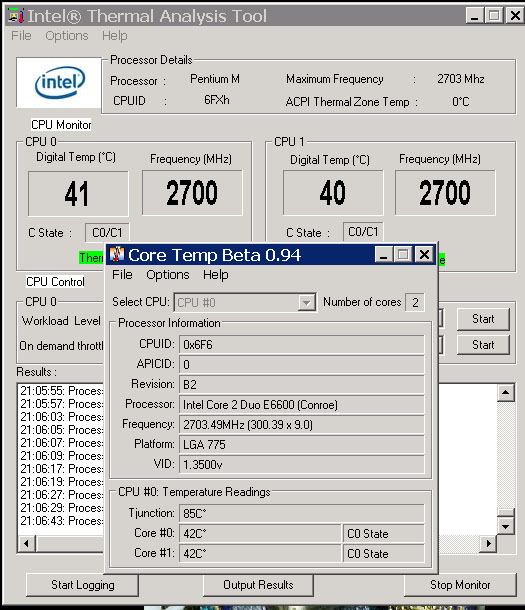The image size is (525, 610).
Task: Open Help menu in Core Temp window
Action: 215,275
